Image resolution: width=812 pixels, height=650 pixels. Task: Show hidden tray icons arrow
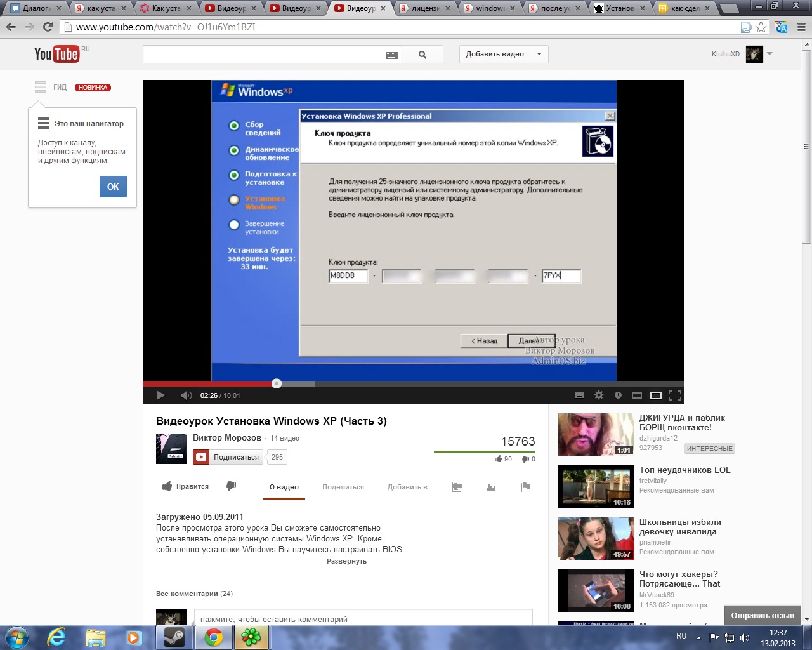tap(698, 637)
